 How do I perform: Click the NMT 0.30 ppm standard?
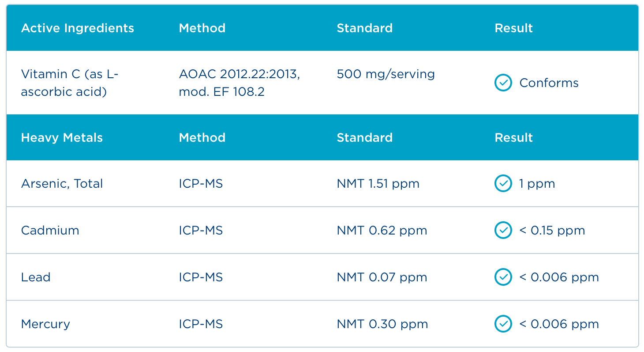click(382, 324)
